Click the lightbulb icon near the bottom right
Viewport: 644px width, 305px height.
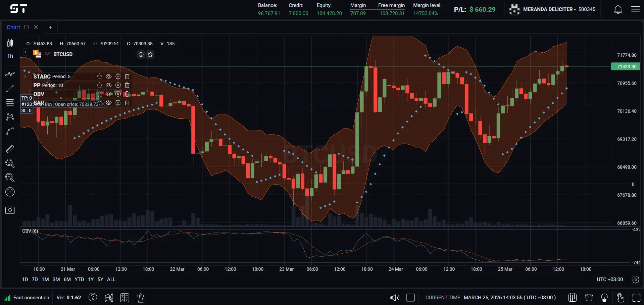(x=604, y=298)
